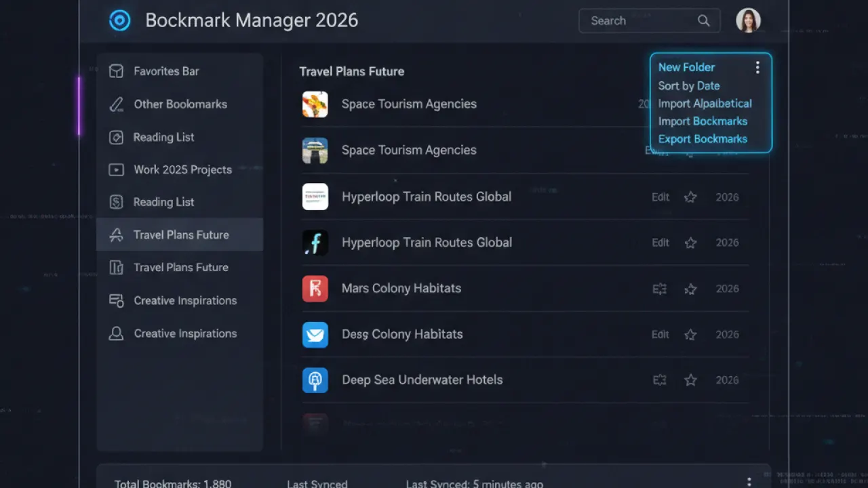Click the Travel Plans Future heading above the list
This screenshot has height=488, width=868.
352,71
